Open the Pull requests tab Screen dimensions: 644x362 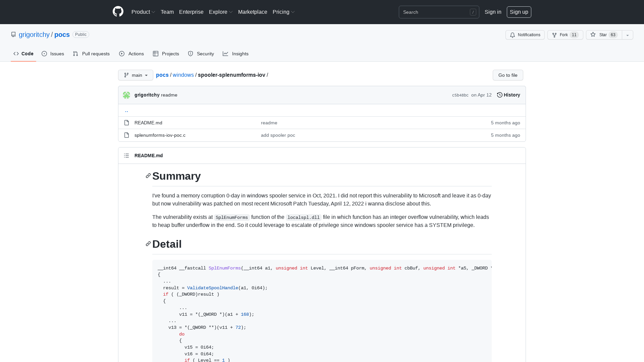click(x=91, y=54)
